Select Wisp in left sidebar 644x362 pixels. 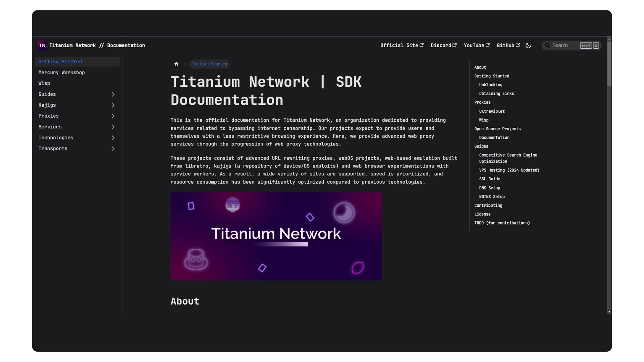point(44,83)
